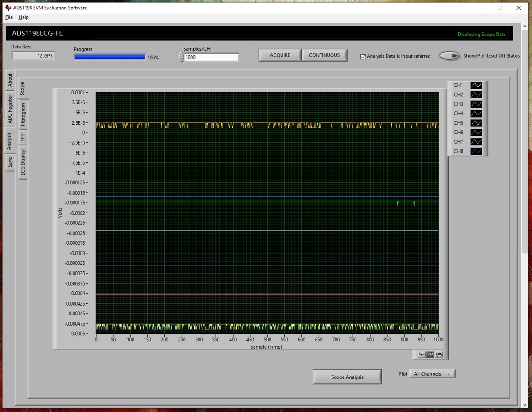Switch to the About tab
This screenshot has width=532, height=412.
coord(10,80)
